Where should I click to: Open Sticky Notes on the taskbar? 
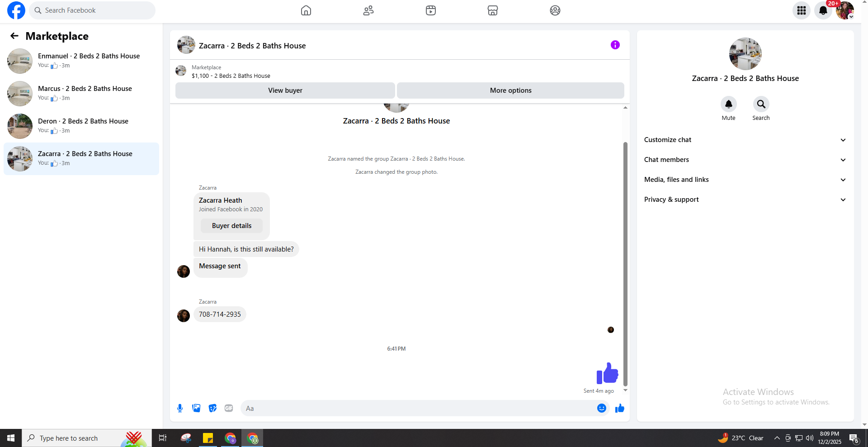[x=208, y=438]
